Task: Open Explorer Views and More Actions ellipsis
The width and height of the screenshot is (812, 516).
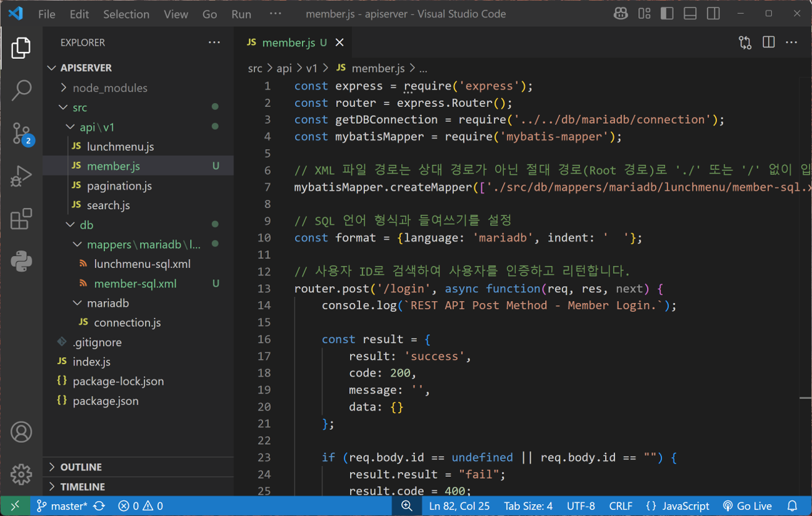Action: pyautogui.click(x=214, y=42)
